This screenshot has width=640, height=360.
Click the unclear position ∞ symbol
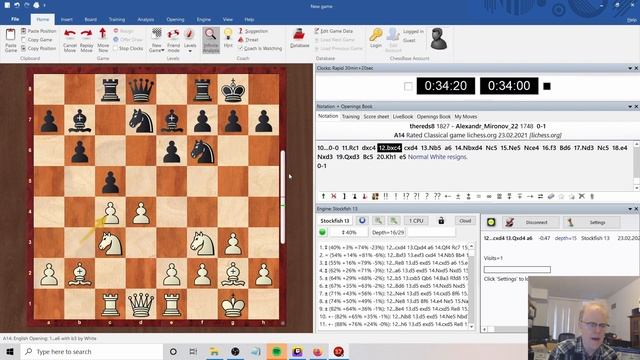click(x=489, y=196)
